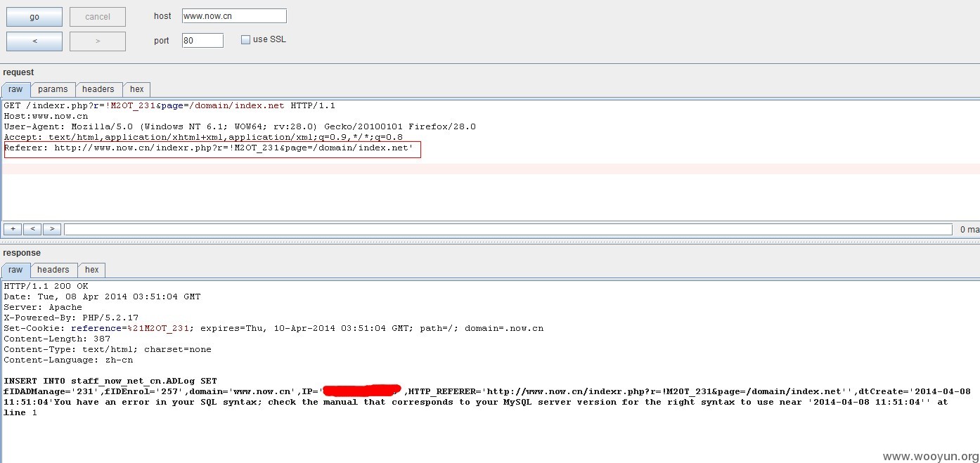Click the Host:www.now.cn request header
The width and height of the screenshot is (980, 463).
tap(46, 117)
